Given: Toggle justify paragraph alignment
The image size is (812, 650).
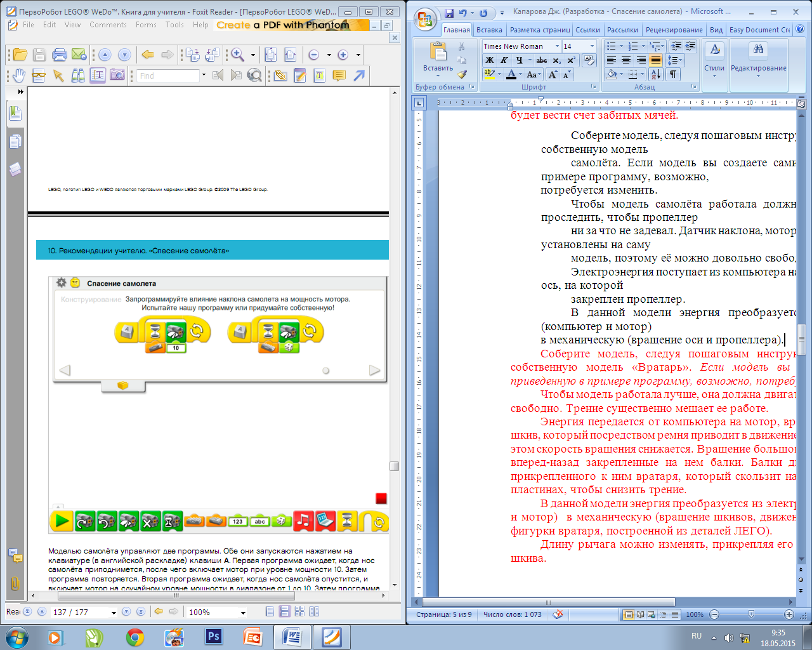Looking at the screenshot, I should coord(656,60).
